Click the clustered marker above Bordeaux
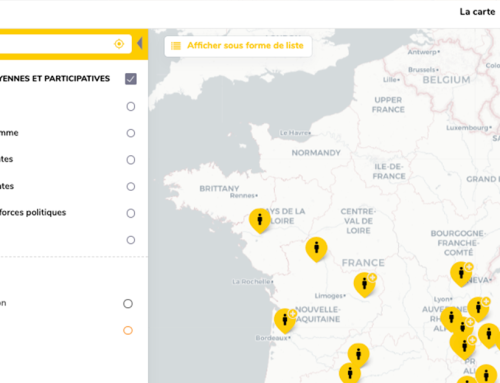This screenshot has height=383, width=500. [285, 320]
